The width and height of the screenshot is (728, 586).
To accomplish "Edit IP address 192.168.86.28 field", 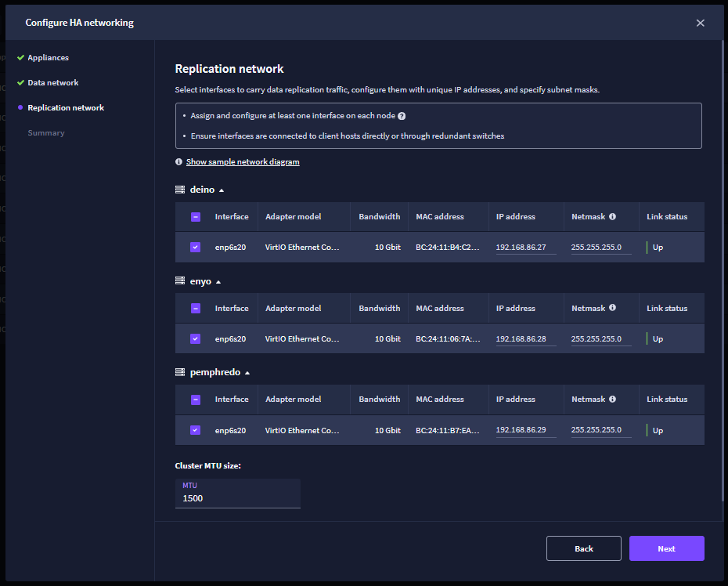I will [525, 338].
